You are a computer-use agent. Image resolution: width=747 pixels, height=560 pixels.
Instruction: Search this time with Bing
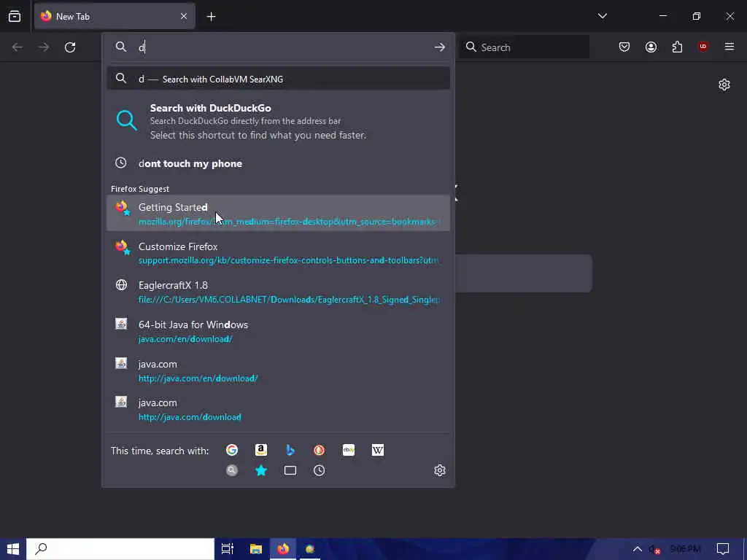tap(290, 450)
